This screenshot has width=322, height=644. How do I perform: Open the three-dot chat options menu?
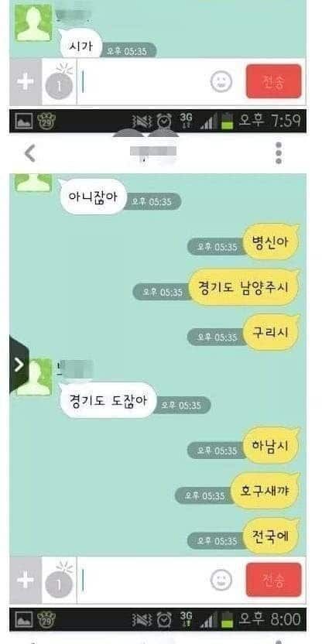[279, 153]
